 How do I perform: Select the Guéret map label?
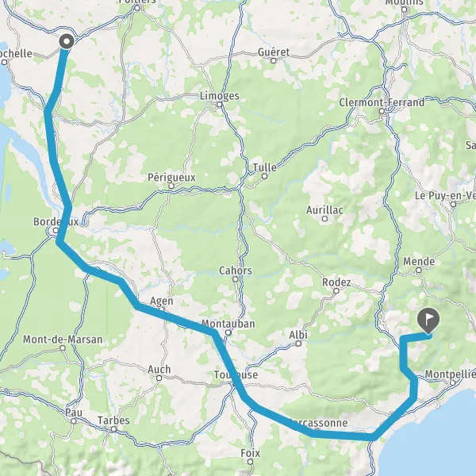(274, 52)
